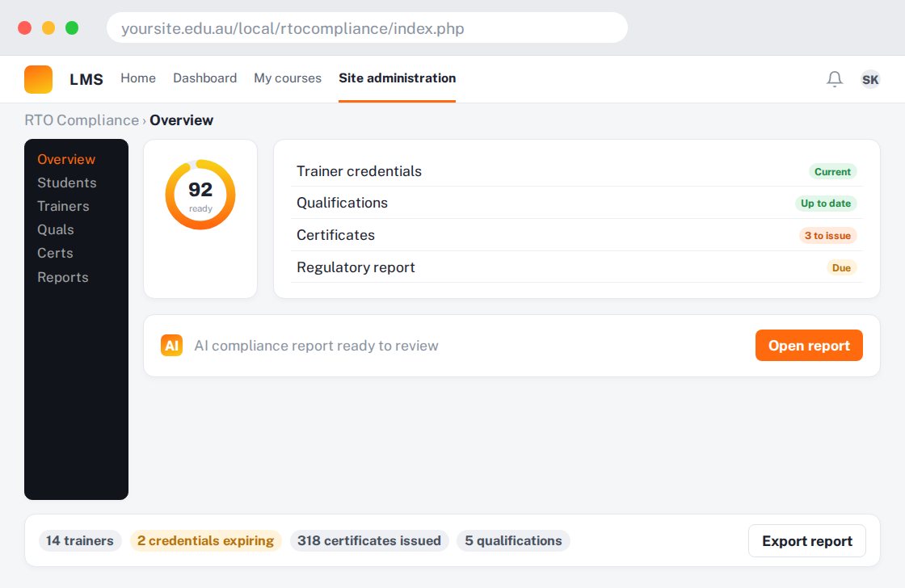Screen dimensions: 905x588
Task: Click the 92 ready progress ring
Action: coord(200,195)
